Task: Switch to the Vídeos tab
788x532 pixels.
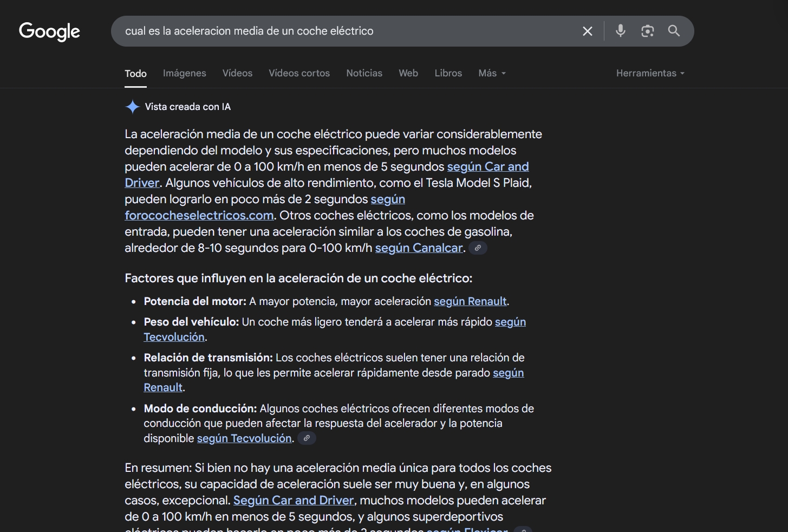Action: tap(237, 73)
